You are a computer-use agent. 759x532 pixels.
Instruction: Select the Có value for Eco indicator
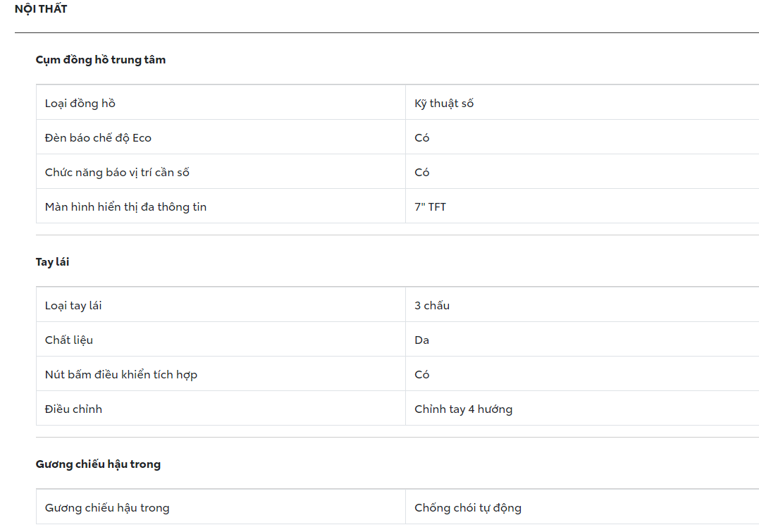point(422,138)
